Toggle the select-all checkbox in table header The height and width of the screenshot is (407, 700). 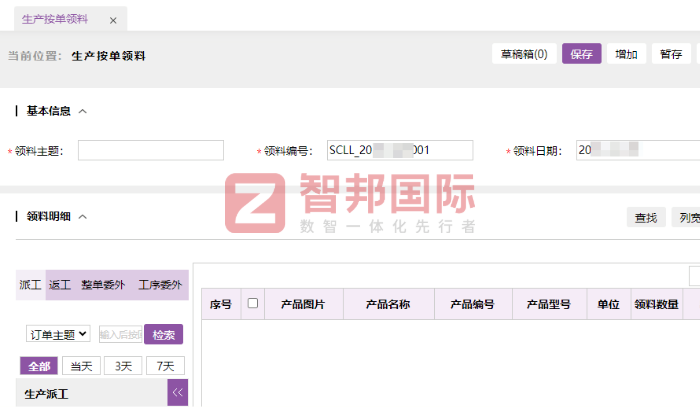coord(252,304)
